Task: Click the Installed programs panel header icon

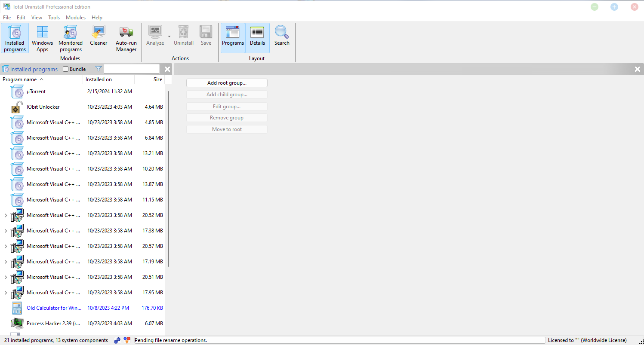Action: (5, 69)
